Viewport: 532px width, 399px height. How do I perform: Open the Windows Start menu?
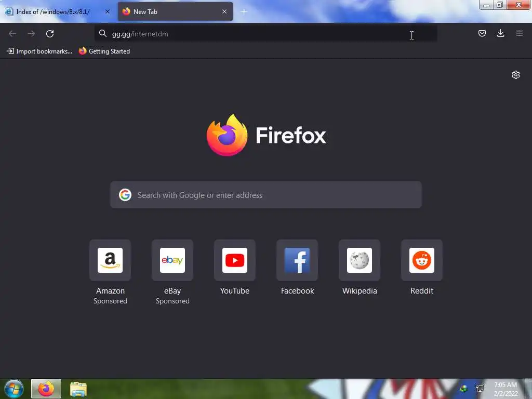point(14,389)
